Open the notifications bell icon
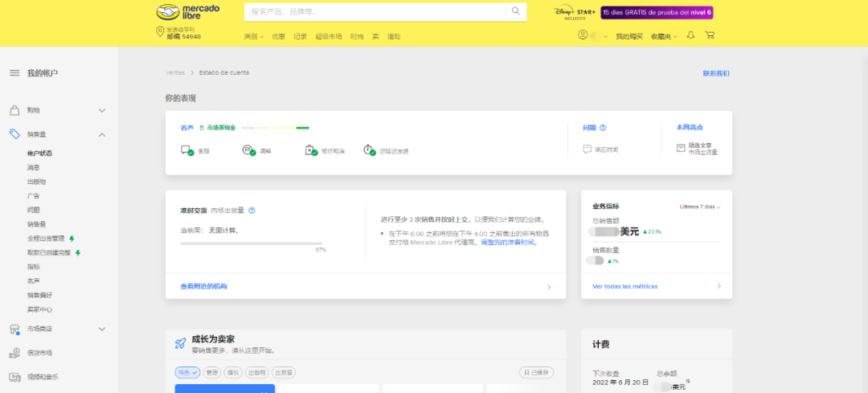Viewport: 868px width, 393px height. [690, 35]
